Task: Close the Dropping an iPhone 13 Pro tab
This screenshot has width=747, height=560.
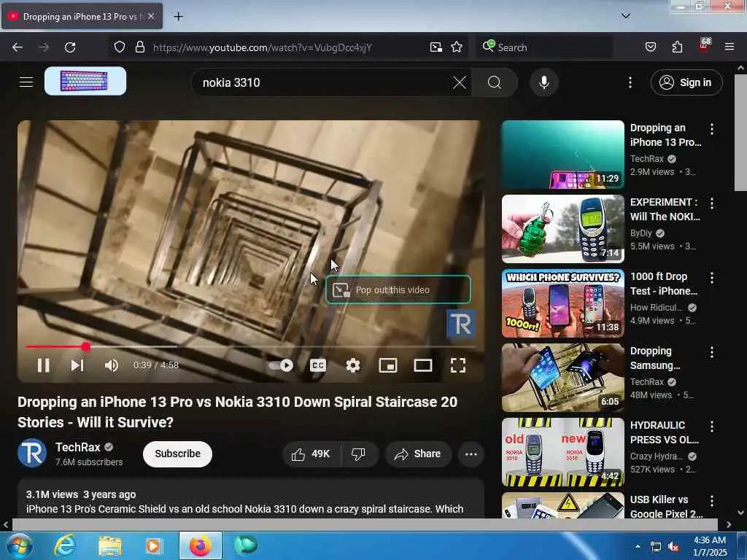Action: [x=150, y=16]
